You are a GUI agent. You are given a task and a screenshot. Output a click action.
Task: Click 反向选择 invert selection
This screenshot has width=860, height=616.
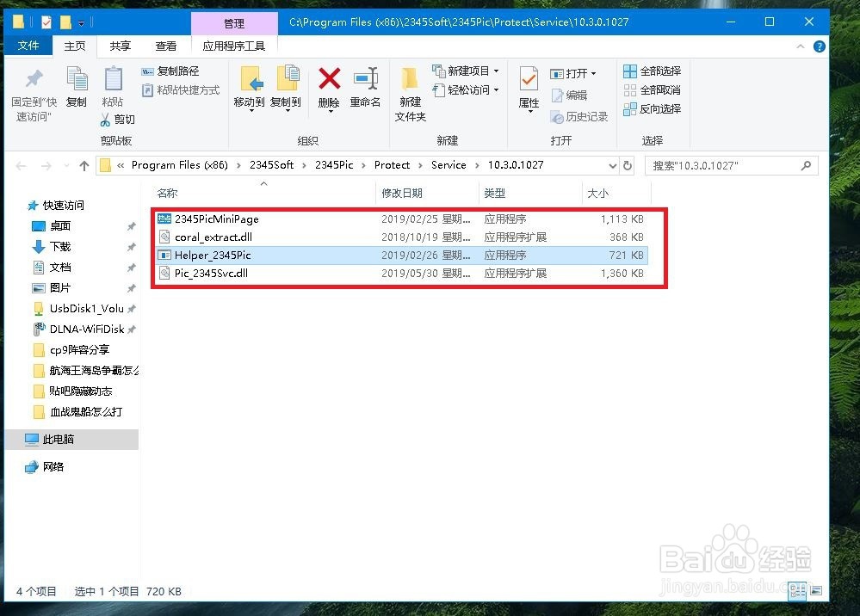[653, 109]
